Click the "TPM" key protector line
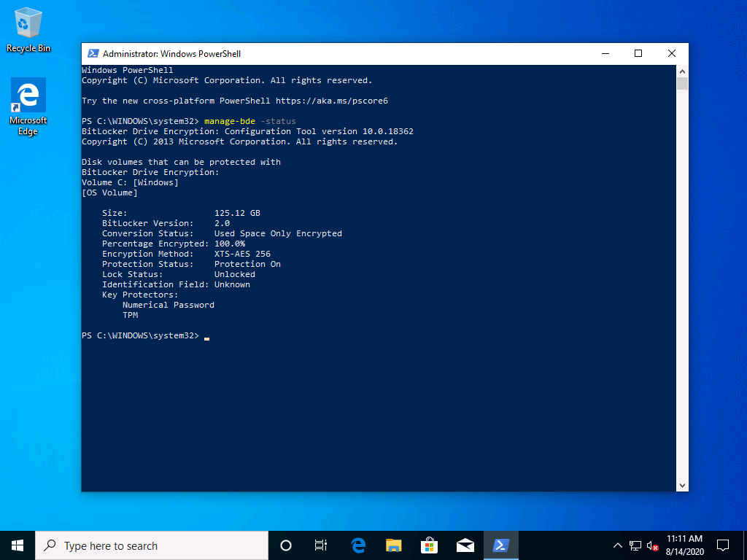The height and width of the screenshot is (560, 747). pos(130,315)
